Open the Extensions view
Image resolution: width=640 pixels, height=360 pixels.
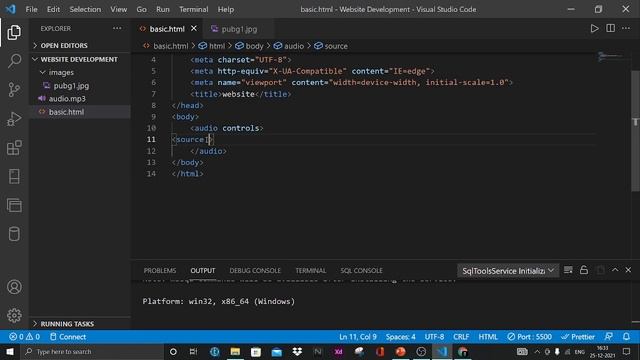(14, 148)
